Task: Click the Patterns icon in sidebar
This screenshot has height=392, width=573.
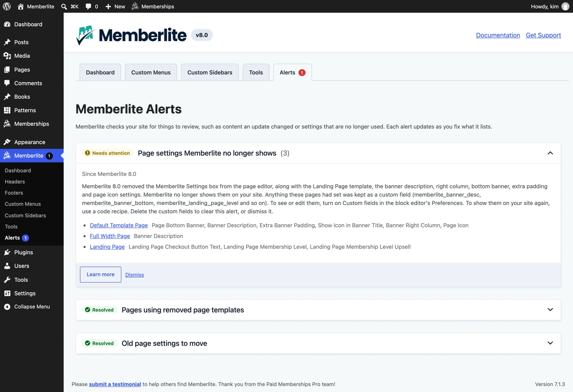Action: [7, 110]
